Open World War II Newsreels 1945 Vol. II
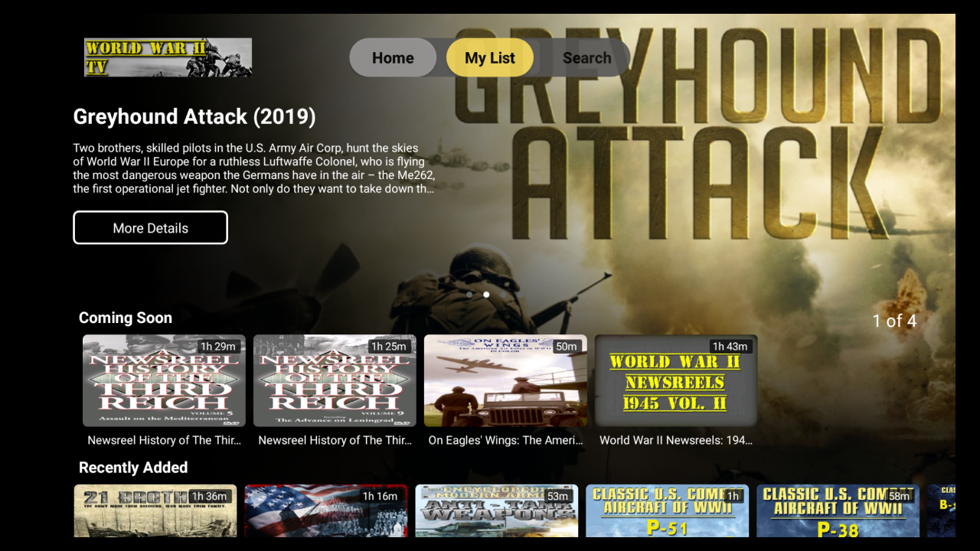This screenshot has height=551, width=980. coord(676,380)
